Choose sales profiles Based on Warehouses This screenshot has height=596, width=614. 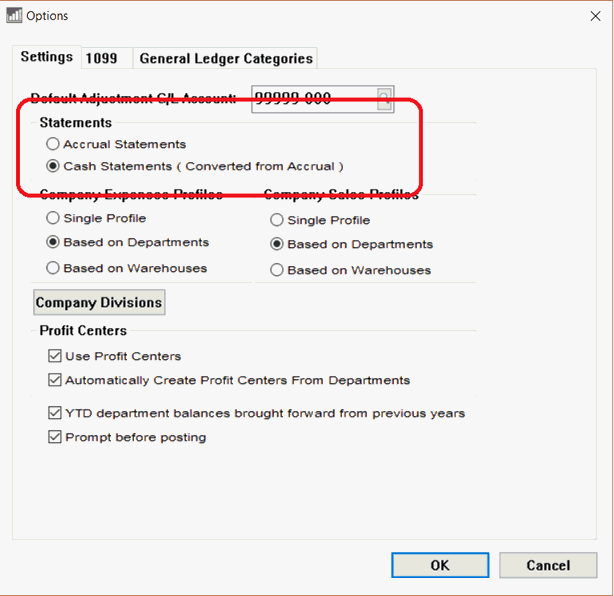[277, 270]
